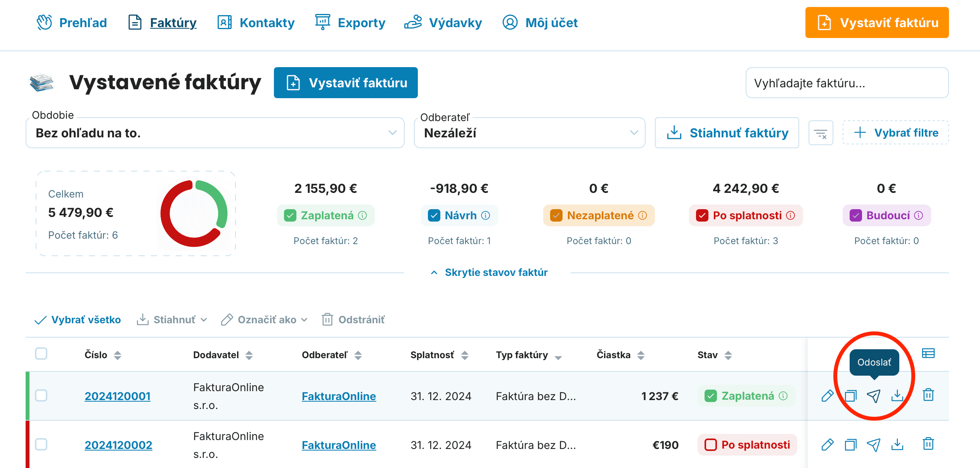The width and height of the screenshot is (980, 468).
Task: Open invoice number 2024120002 link
Action: tap(118, 445)
